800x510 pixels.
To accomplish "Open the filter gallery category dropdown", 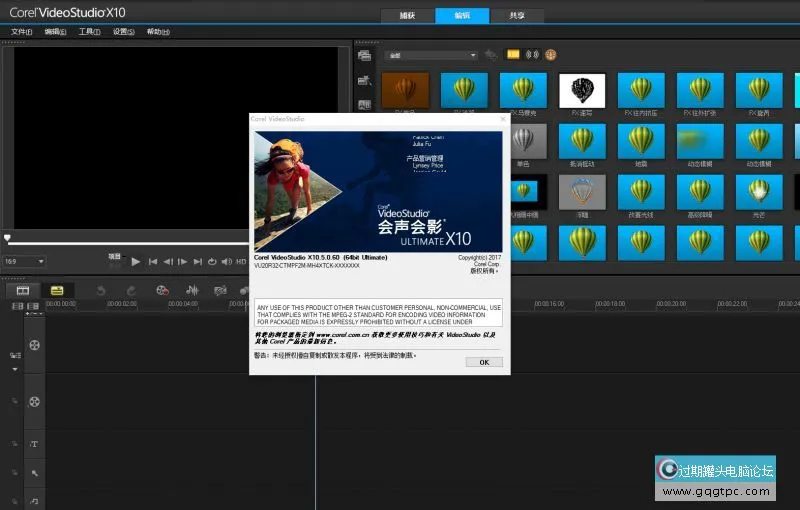I will [x=432, y=55].
